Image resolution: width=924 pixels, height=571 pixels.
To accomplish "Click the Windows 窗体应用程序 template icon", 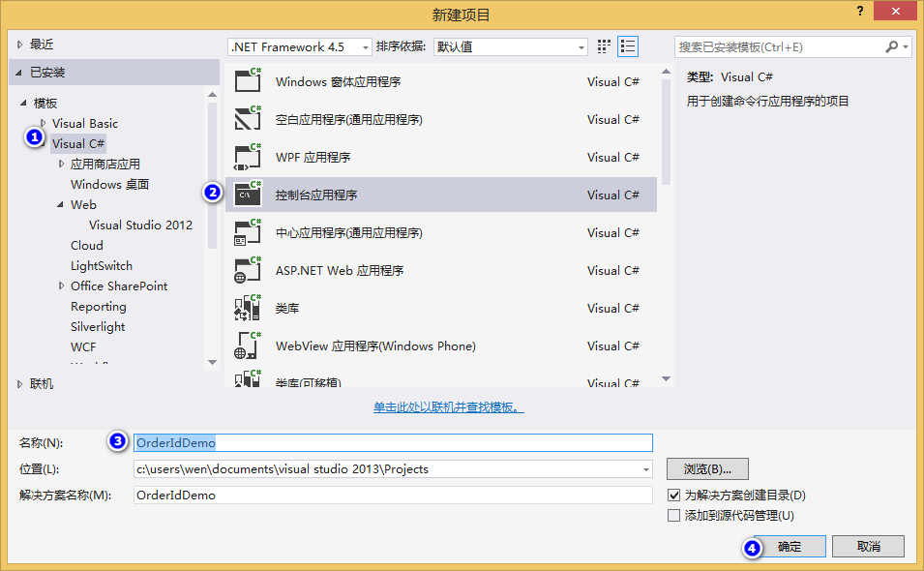I will pos(248,80).
